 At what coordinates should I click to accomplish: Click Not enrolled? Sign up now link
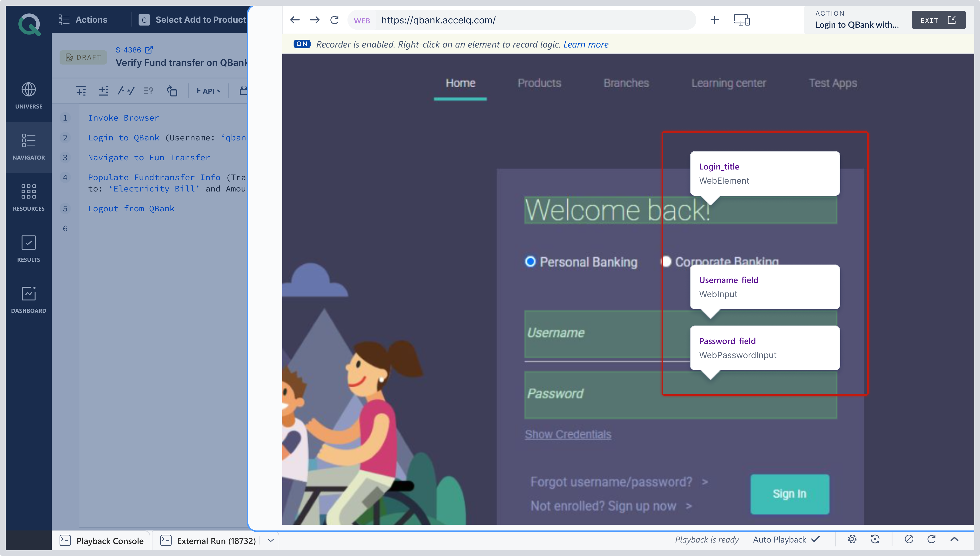(611, 506)
